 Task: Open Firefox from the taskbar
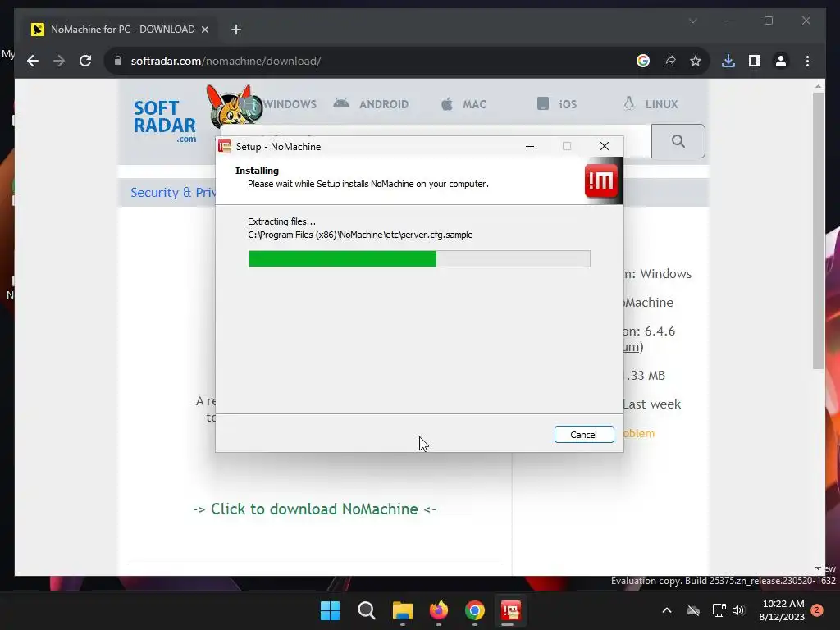point(439,610)
